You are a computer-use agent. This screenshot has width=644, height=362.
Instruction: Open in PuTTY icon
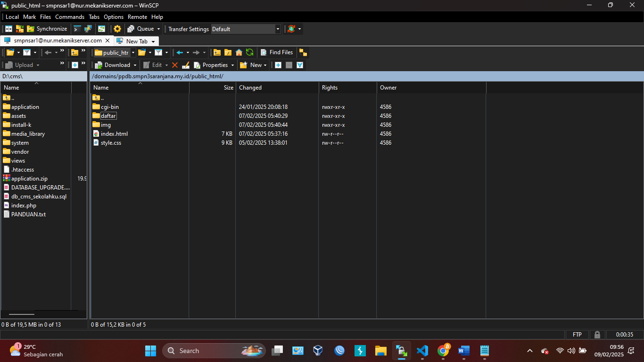pyautogui.click(x=88, y=29)
